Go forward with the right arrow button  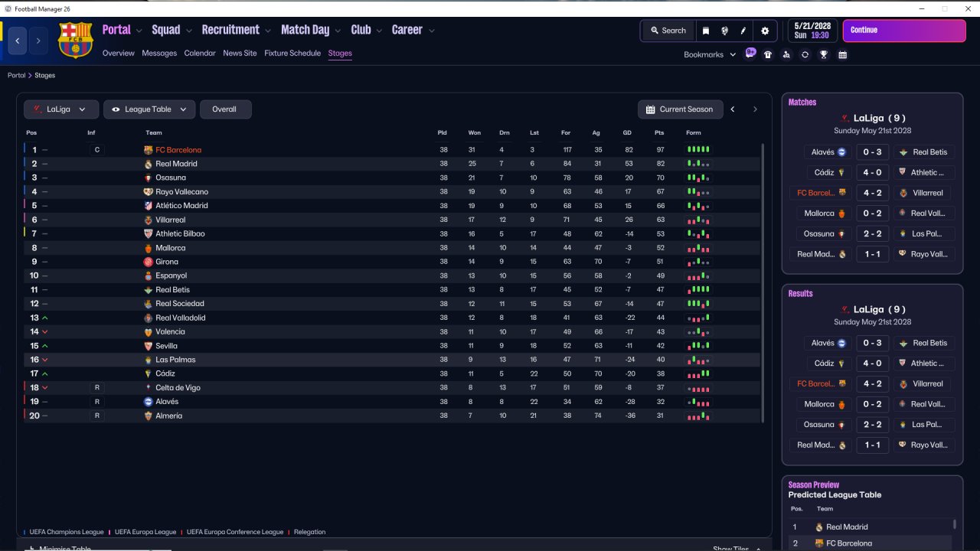point(38,41)
